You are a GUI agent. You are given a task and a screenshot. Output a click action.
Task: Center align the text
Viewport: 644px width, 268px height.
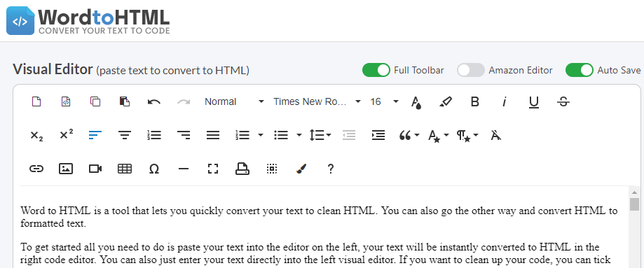(125, 135)
